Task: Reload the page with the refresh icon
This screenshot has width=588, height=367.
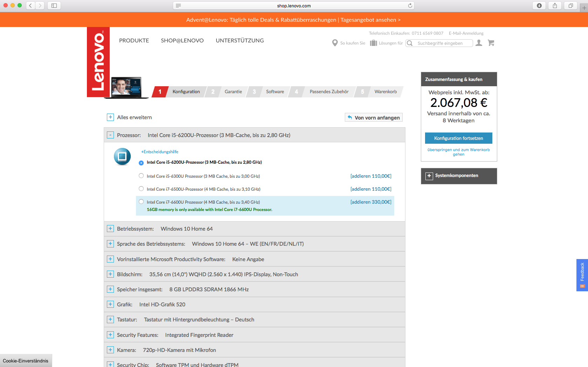Action: pyautogui.click(x=410, y=6)
